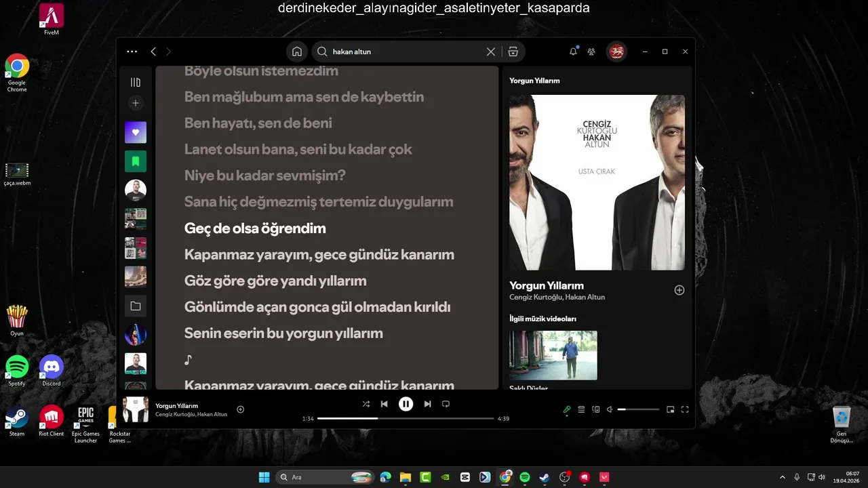
Task: Open Liked Songs playlist
Action: click(x=136, y=132)
